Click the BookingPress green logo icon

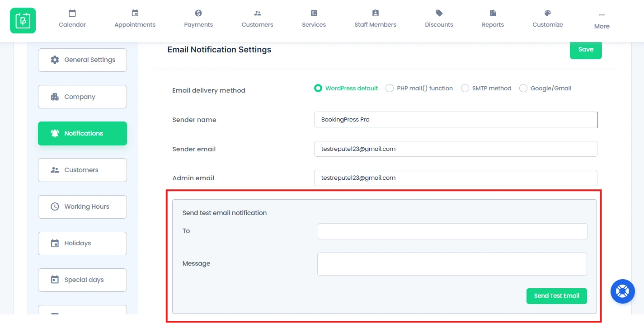pos(23,21)
